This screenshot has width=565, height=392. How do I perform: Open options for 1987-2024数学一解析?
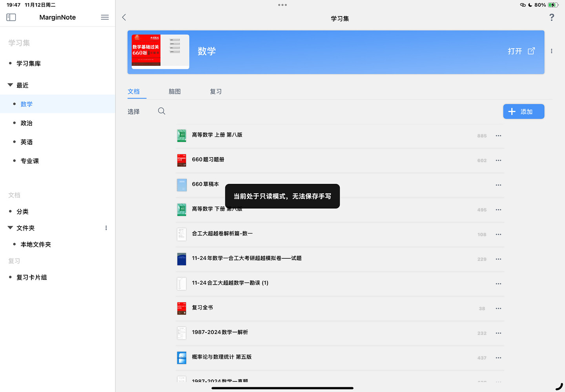[x=498, y=333]
